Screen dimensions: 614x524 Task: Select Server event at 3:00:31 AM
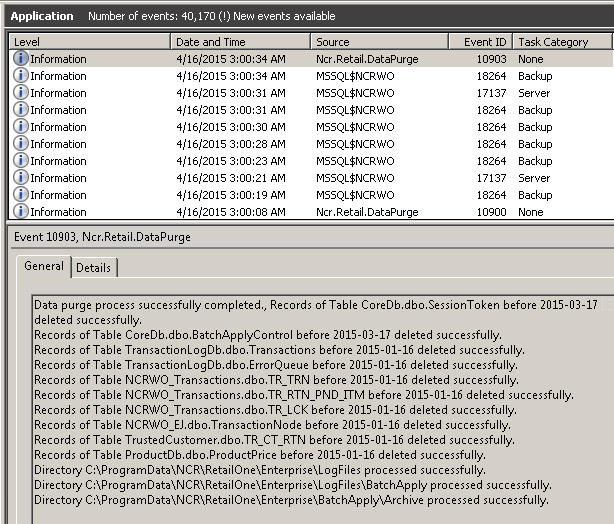click(311, 93)
